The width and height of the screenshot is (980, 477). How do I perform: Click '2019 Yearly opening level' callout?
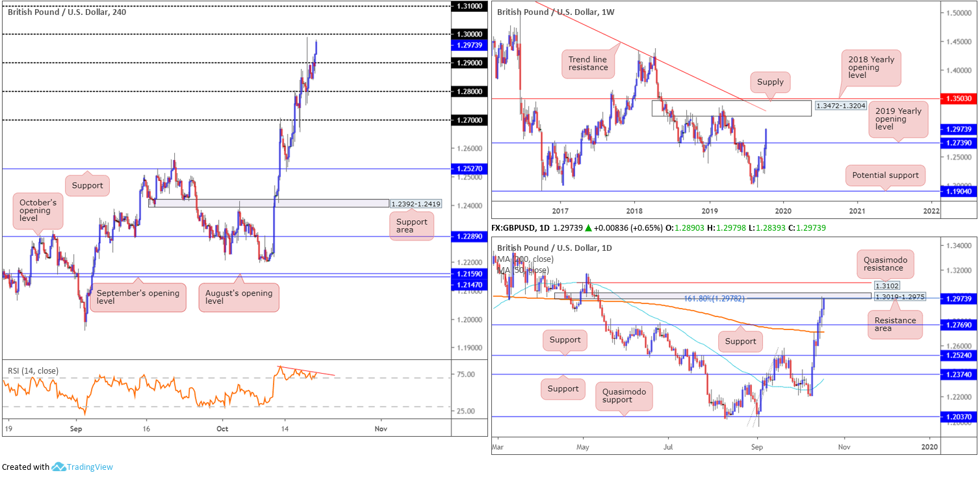[899, 120]
